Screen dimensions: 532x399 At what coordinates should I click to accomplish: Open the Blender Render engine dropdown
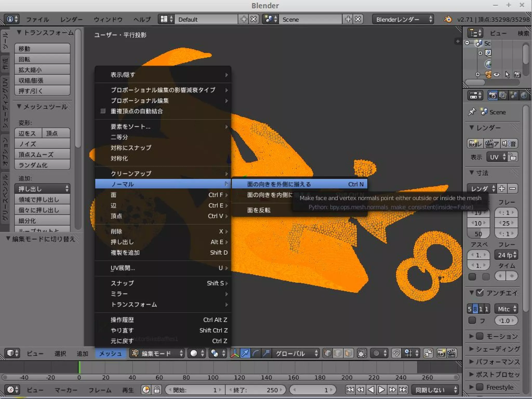[403, 19]
